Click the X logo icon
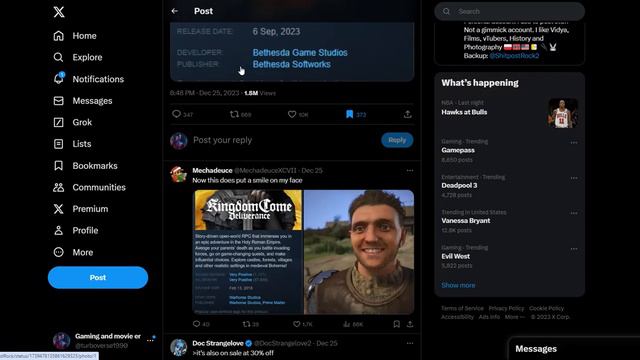Image resolution: width=640 pixels, height=360 pixels. point(59,12)
